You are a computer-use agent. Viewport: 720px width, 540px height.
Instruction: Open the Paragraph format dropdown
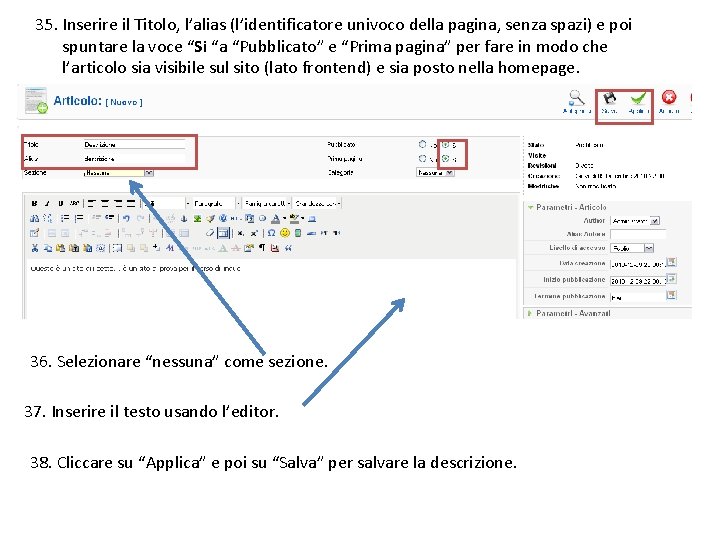[x=216, y=203]
